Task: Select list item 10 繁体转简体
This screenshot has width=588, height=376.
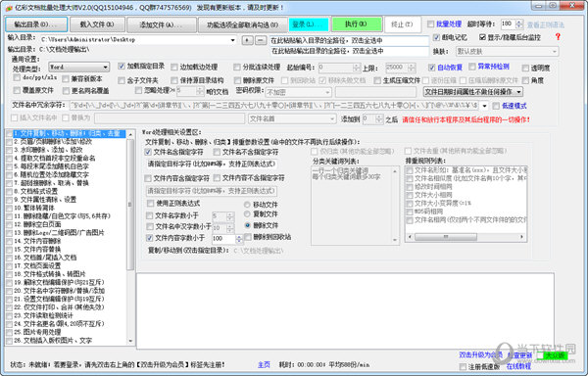Action: pos(34,208)
